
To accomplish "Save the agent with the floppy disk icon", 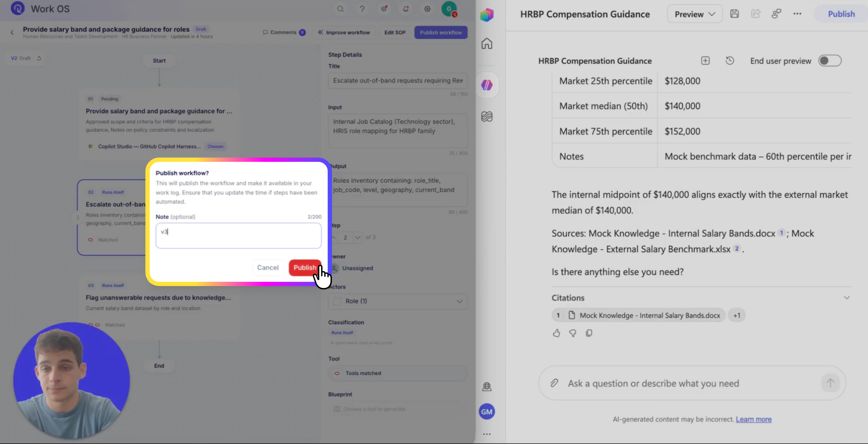I will [734, 14].
